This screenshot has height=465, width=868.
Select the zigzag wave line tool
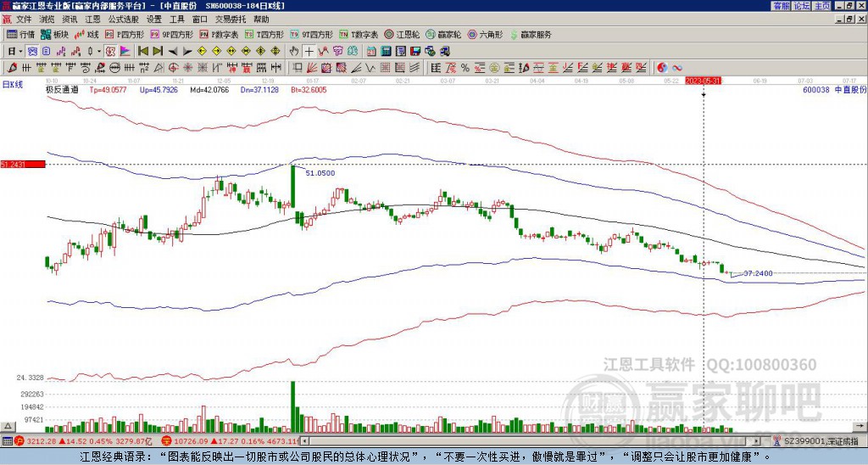click(370, 68)
